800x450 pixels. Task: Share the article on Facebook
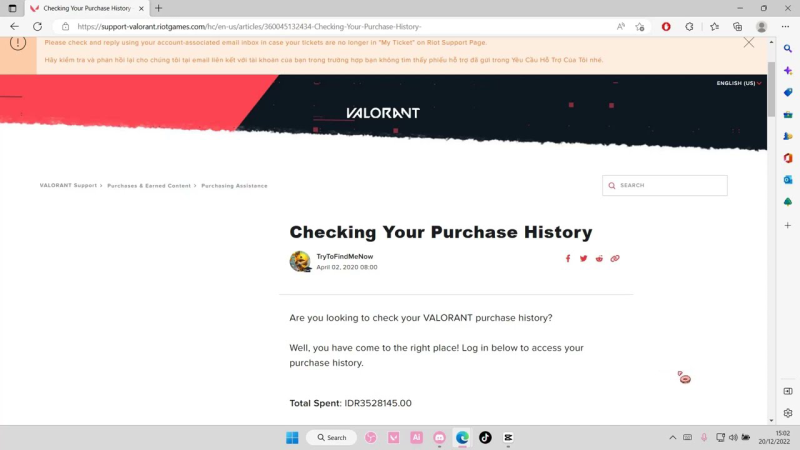tap(568, 259)
